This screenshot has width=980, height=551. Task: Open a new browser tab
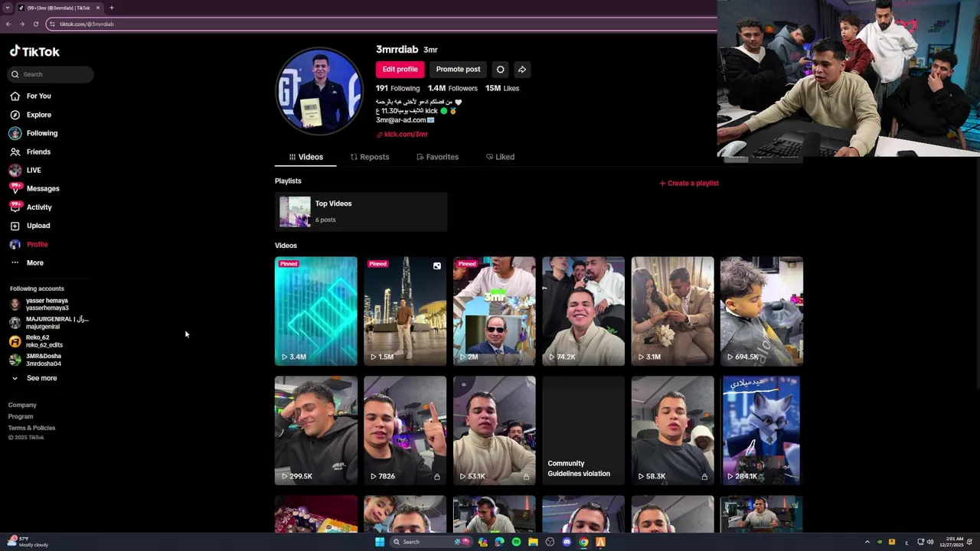coord(111,8)
